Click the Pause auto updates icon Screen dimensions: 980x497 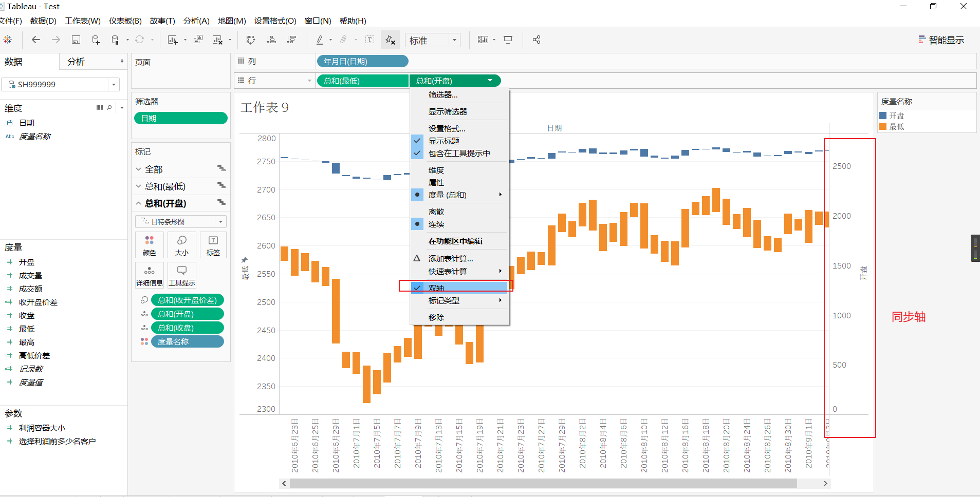click(x=115, y=40)
